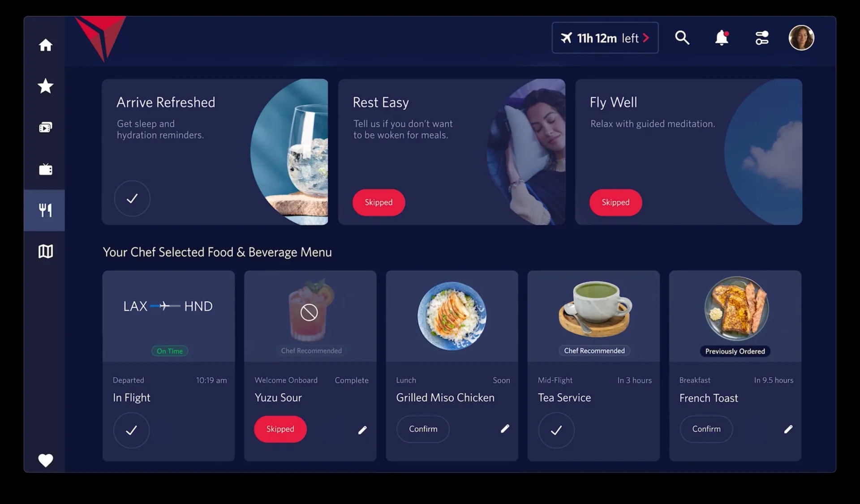
Task: Click the user profile avatar icon
Action: point(801,38)
